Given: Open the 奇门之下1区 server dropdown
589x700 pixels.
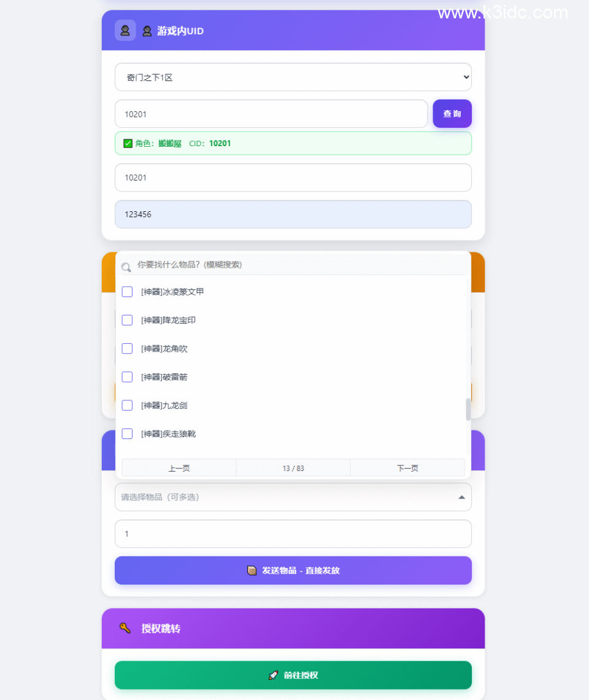Looking at the screenshot, I should [x=293, y=77].
